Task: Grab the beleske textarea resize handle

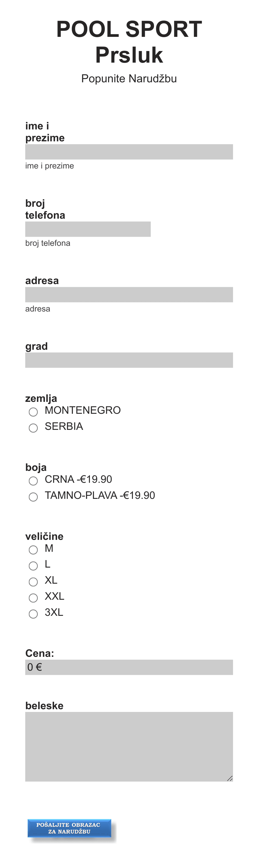Action: [230, 778]
